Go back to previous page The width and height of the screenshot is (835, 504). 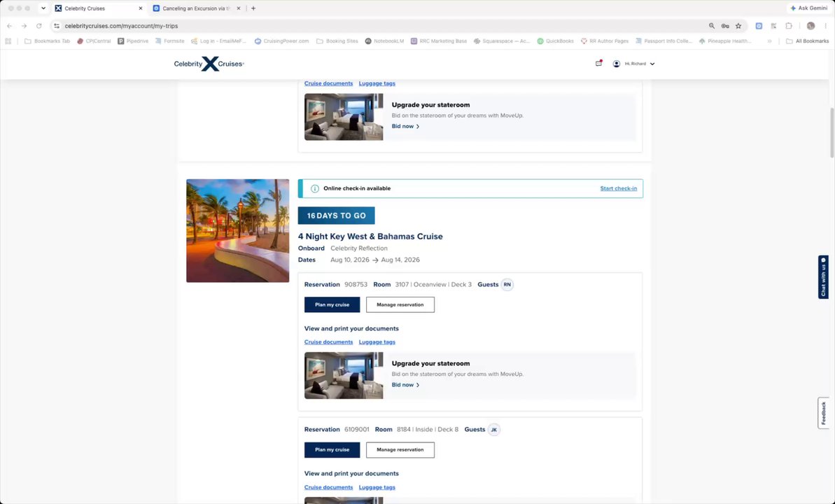click(10, 26)
